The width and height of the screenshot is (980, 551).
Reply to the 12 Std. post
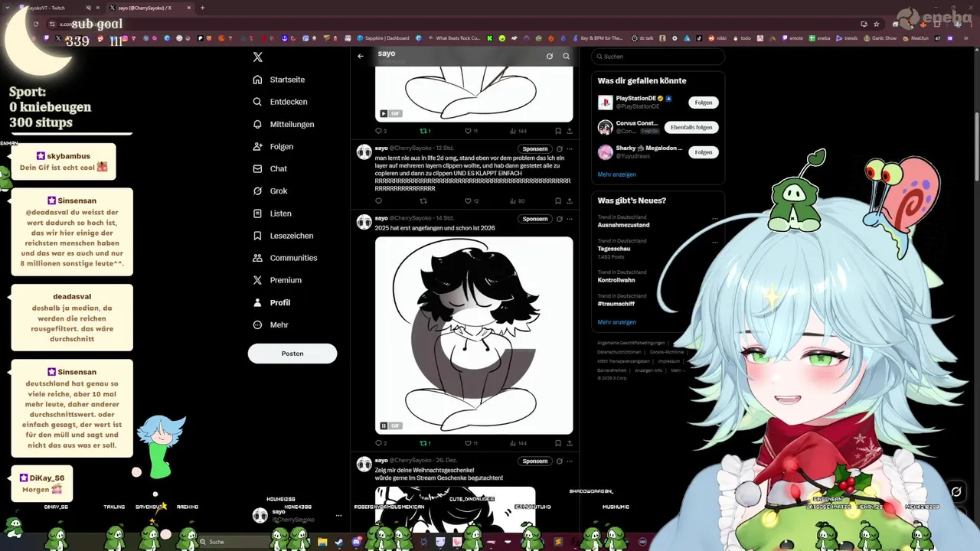click(378, 201)
